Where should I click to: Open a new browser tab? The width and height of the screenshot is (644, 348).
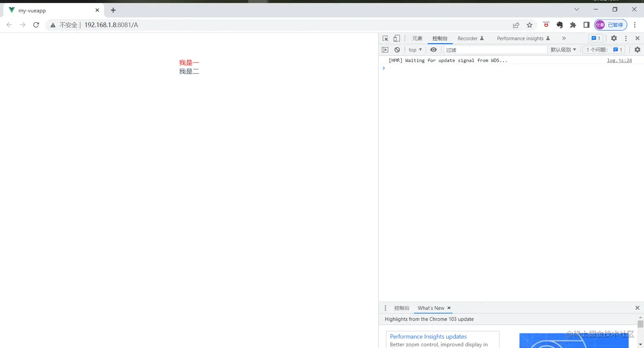pyautogui.click(x=113, y=10)
